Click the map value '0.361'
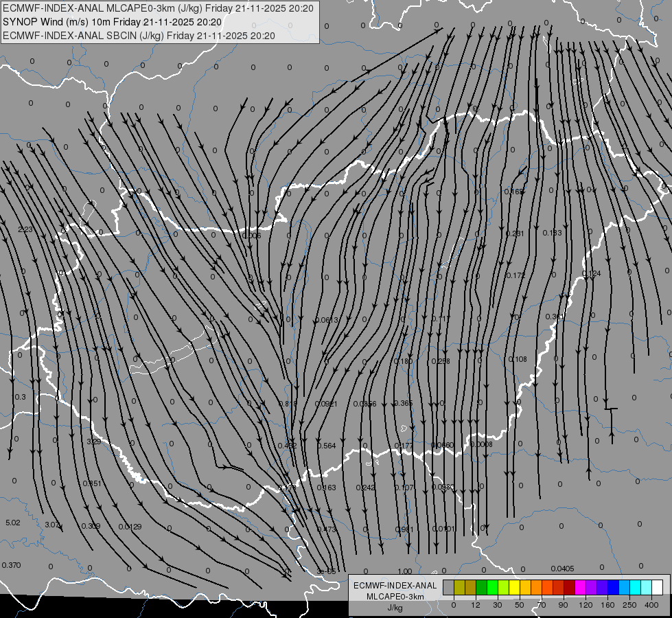The image size is (672, 618). pyautogui.click(x=555, y=317)
